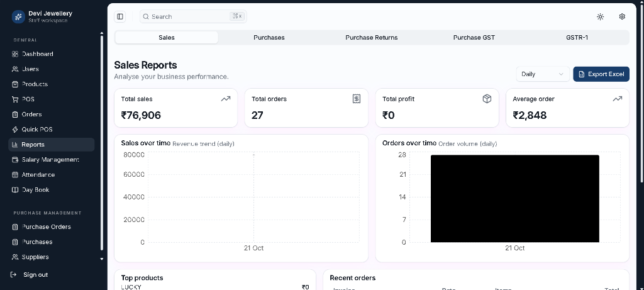Click the Recent orders heading
This screenshot has height=290, width=644.
coord(352,277)
